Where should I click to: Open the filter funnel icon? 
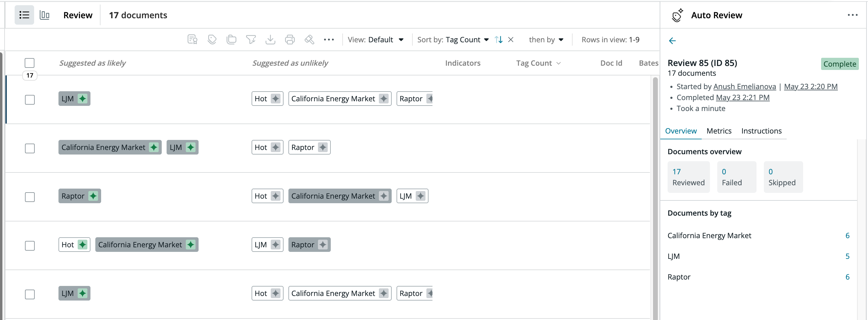click(251, 40)
